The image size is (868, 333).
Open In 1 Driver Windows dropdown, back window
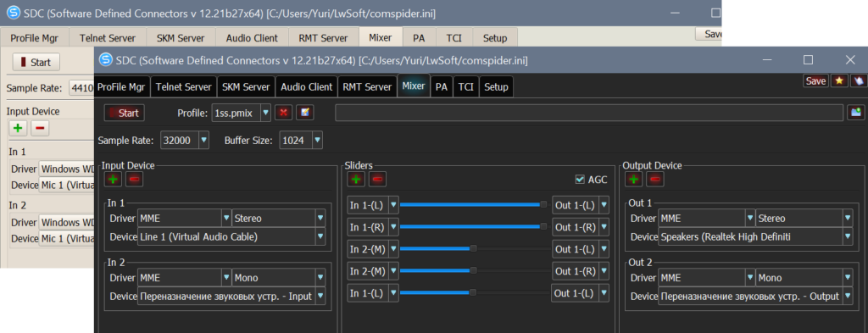coord(66,169)
